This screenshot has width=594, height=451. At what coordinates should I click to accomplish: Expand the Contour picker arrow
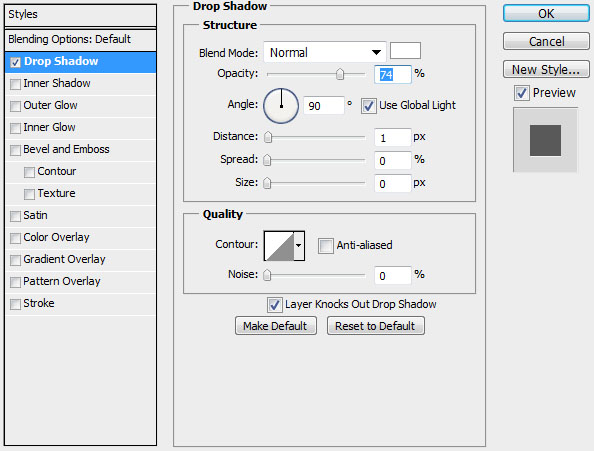(299, 246)
